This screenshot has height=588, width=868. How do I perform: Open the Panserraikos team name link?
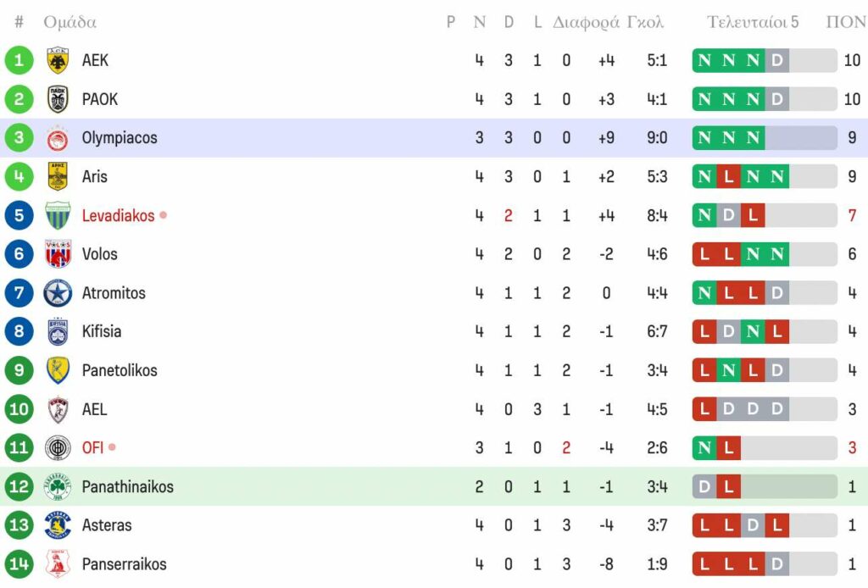pyautogui.click(x=124, y=563)
